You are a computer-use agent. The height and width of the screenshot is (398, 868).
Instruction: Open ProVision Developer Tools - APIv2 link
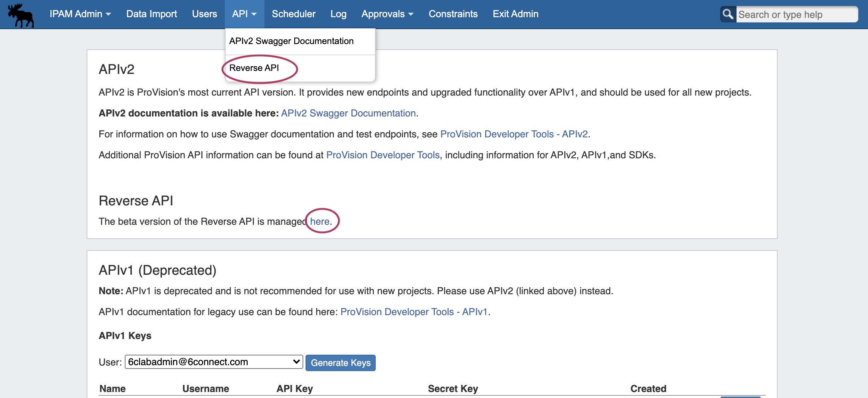coord(514,134)
